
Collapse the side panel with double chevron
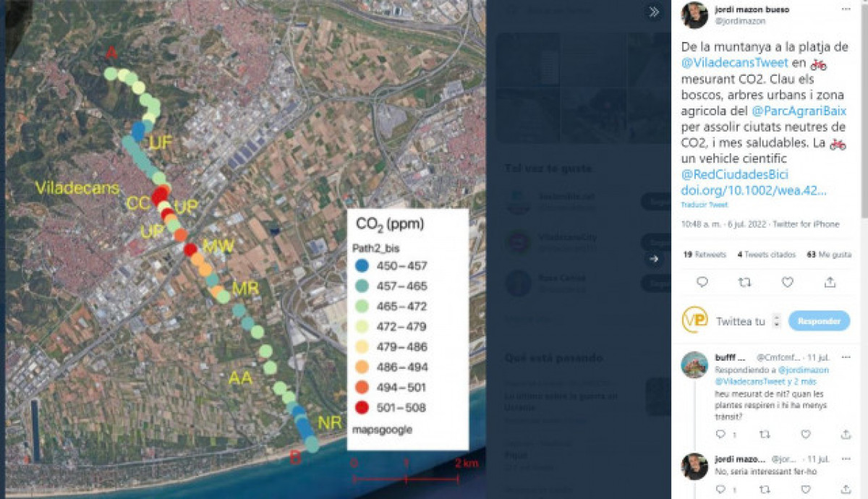tap(653, 12)
